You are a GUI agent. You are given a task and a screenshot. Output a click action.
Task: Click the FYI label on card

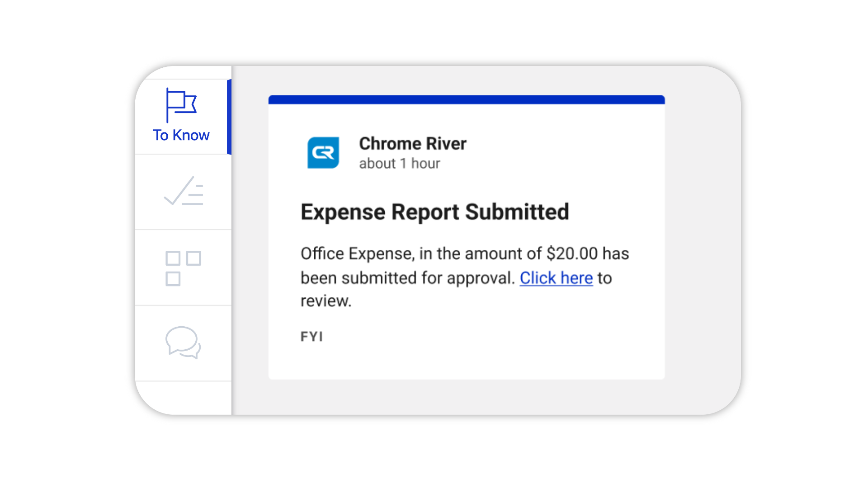click(x=312, y=337)
